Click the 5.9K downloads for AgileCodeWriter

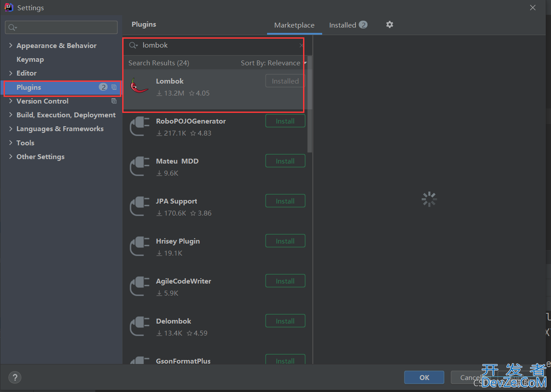coord(168,293)
